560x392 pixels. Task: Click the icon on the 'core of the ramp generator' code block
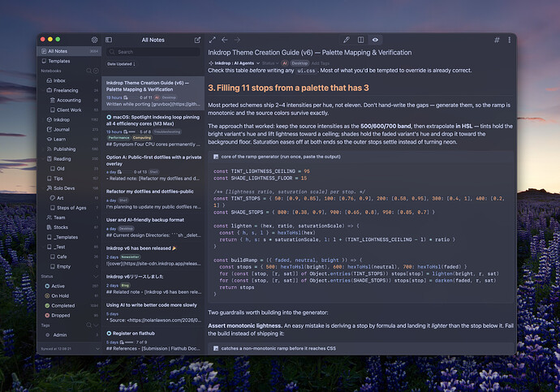pos(216,157)
